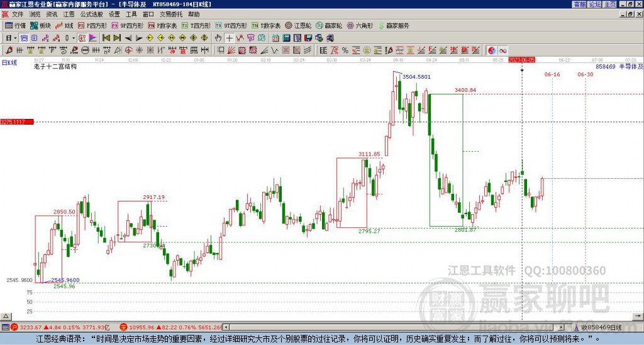This screenshot has height=345, width=644.
Task: Click the 日K线 period label
Action: (x=9, y=63)
